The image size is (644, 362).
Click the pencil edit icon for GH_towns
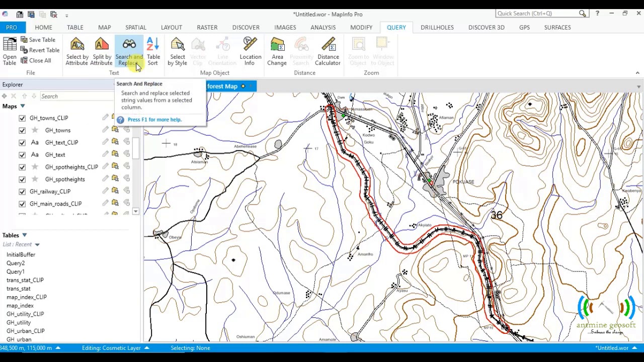click(105, 130)
